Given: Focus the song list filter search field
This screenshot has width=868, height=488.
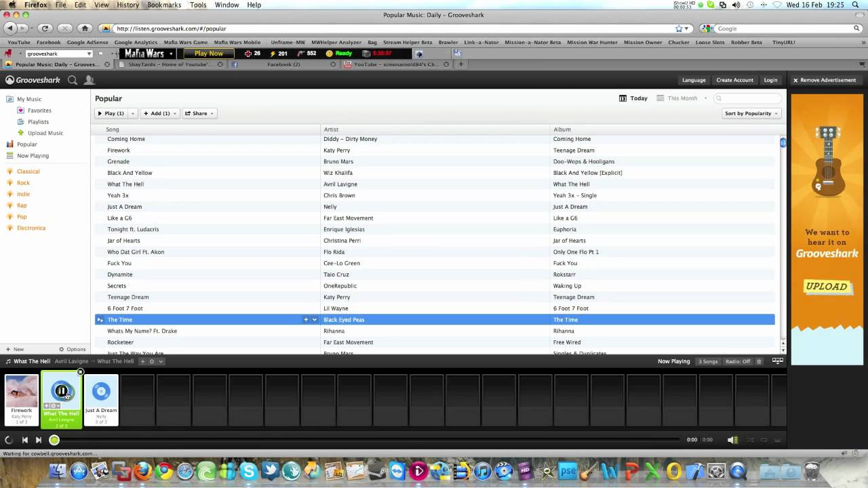Looking at the screenshot, I should [748, 98].
